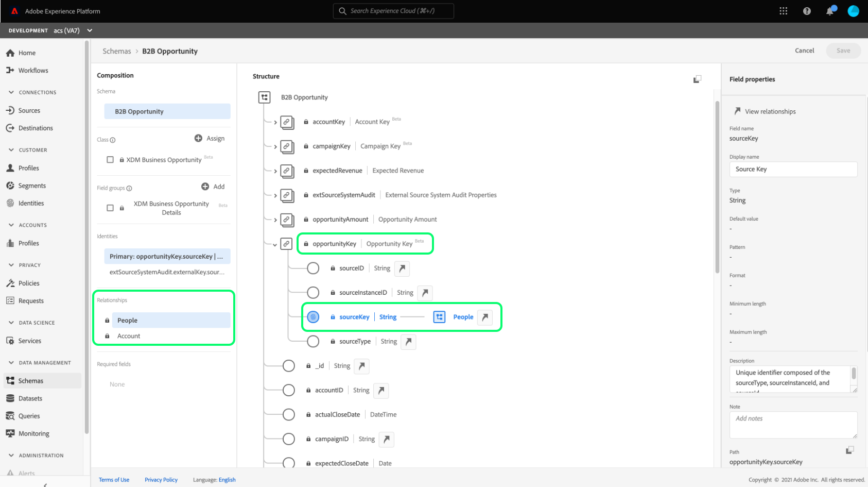
Task: Select the _id field node
Action: click(x=289, y=366)
